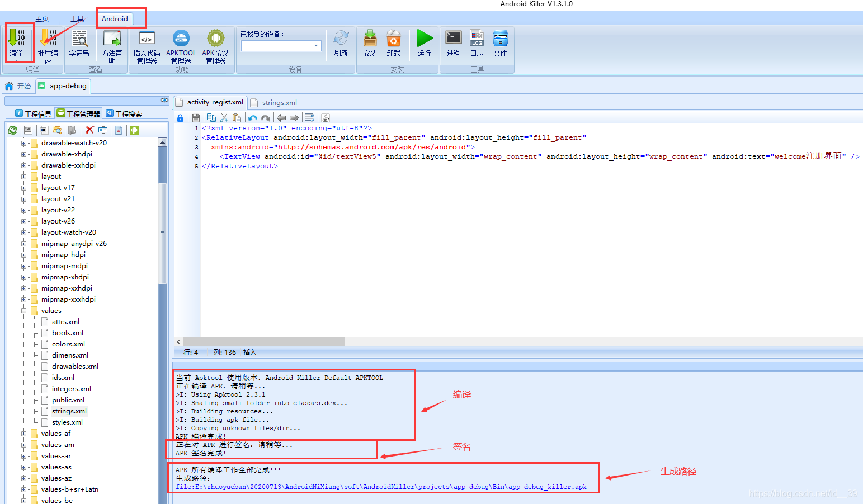Click the editor scroll-left arrow

click(178, 341)
